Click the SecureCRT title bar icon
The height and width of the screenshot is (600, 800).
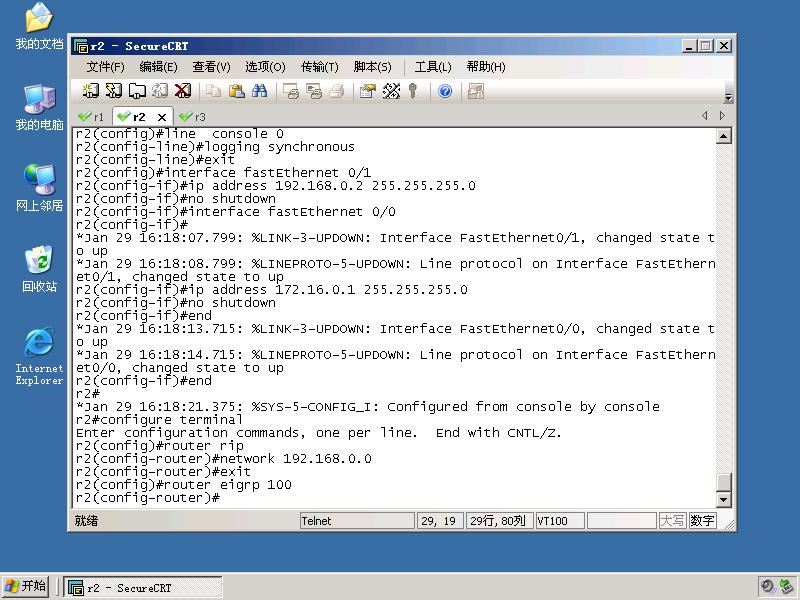[x=81, y=46]
